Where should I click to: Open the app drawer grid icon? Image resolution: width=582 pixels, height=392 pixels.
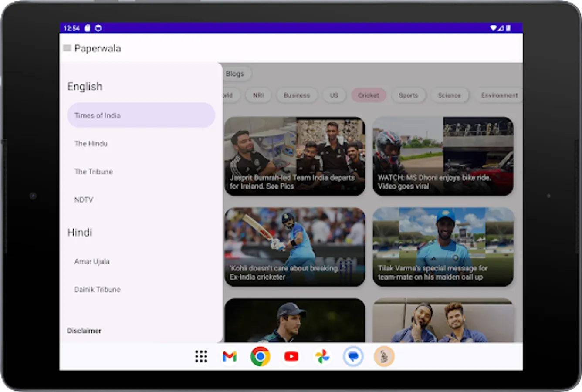tap(201, 356)
